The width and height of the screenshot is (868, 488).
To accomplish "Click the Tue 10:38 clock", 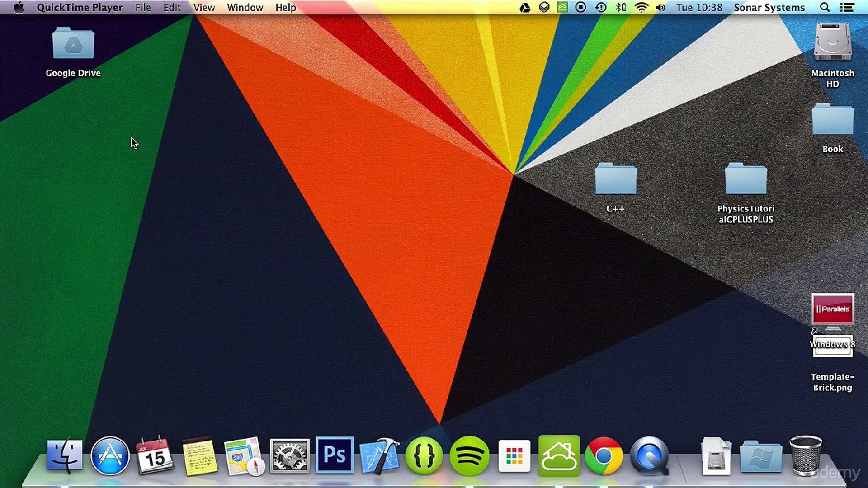I will click(x=699, y=8).
